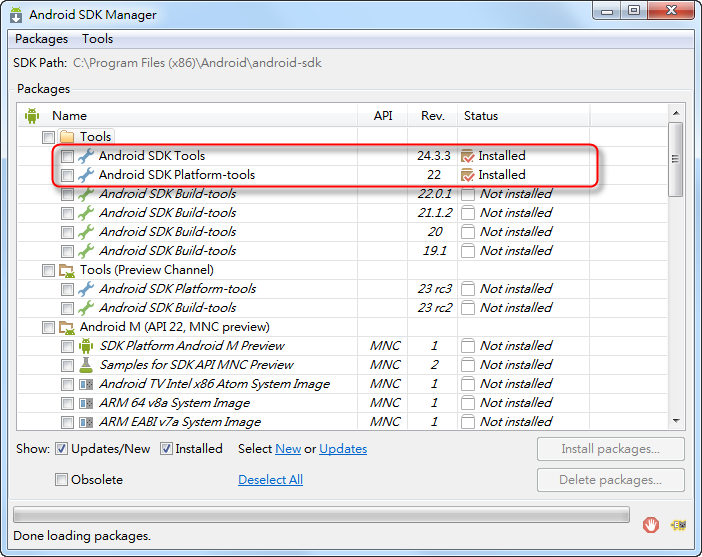Click the wrench icon for Platform-tools 23 rc3
This screenshot has height=557, width=702.
coord(86,289)
